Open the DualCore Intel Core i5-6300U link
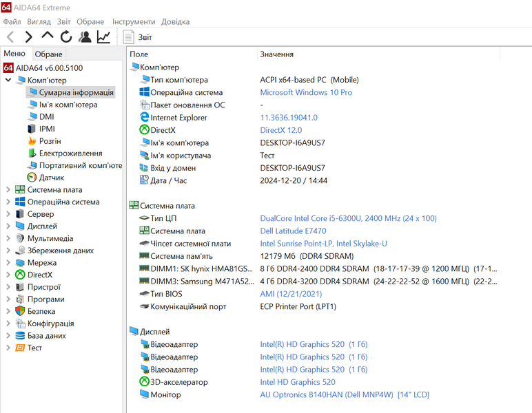Image resolution: width=532 pixels, height=413 pixels. 348,218
